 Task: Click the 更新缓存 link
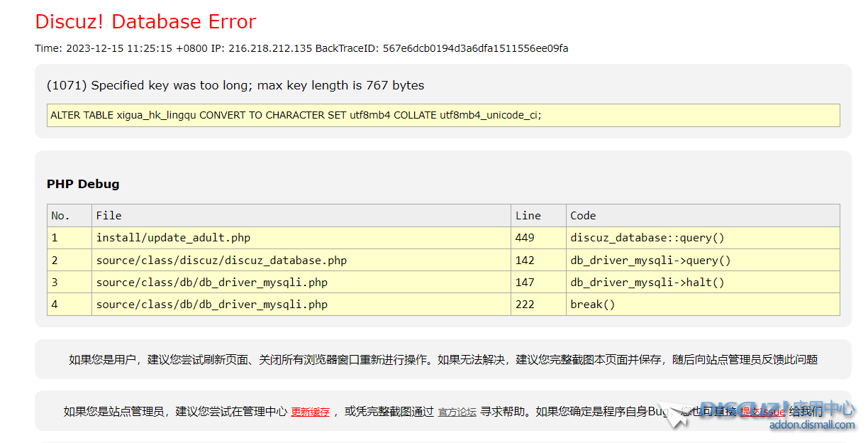point(310,412)
